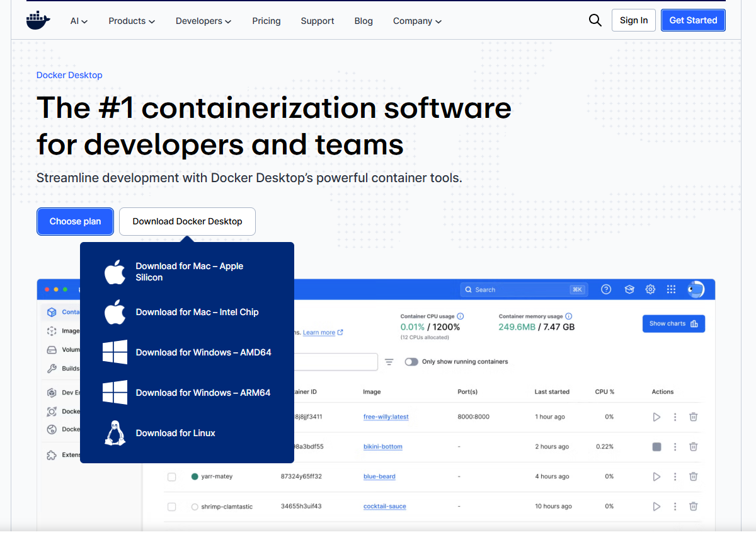The width and height of the screenshot is (756, 537).
Task: Click the Download Docker Desktop button
Action: tap(187, 221)
